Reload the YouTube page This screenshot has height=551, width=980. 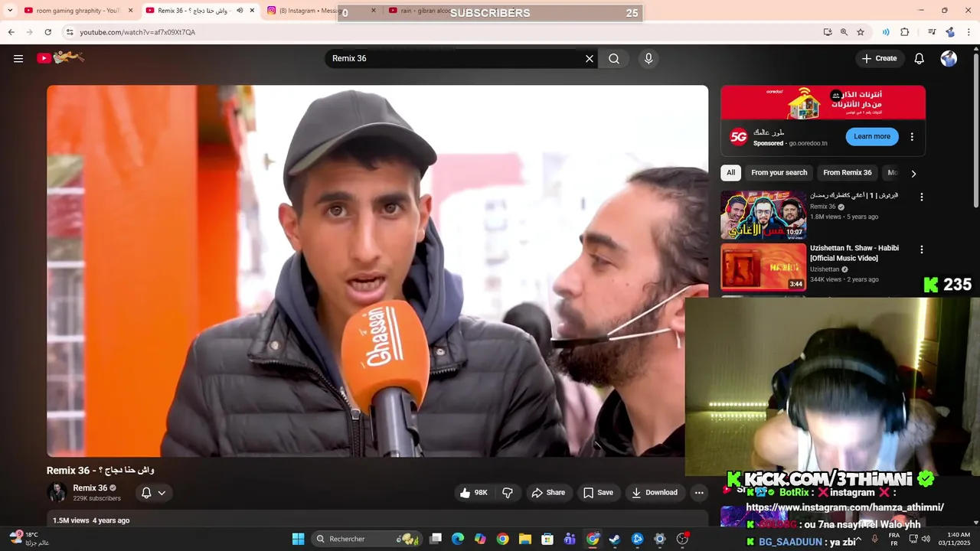pyautogui.click(x=47, y=32)
